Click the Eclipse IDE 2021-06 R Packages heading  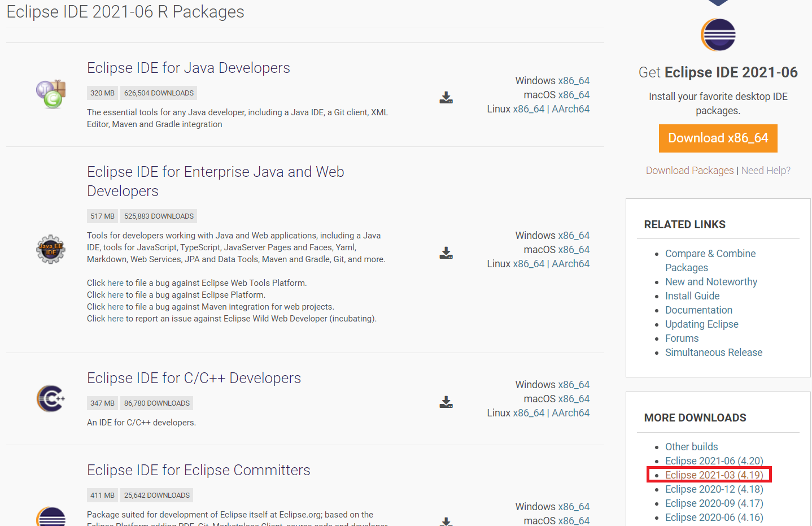pyautogui.click(x=125, y=12)
